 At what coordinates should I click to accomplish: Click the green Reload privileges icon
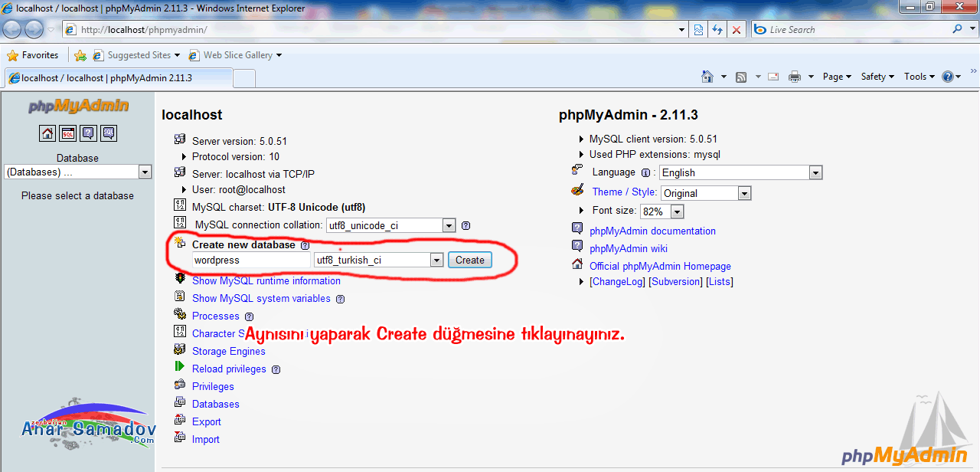(x=180, y=367)
